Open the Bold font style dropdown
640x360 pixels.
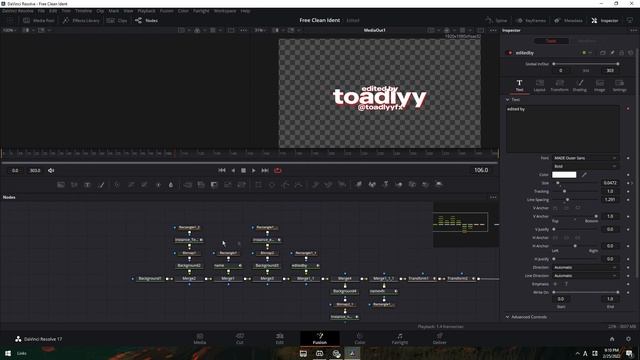point(585,166)
